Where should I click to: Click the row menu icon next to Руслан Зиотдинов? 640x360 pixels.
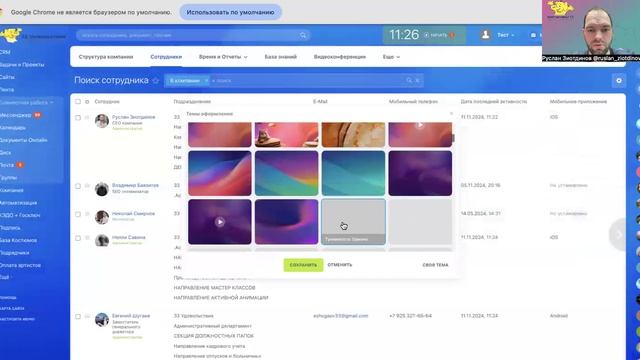click(x=87, y=118)
